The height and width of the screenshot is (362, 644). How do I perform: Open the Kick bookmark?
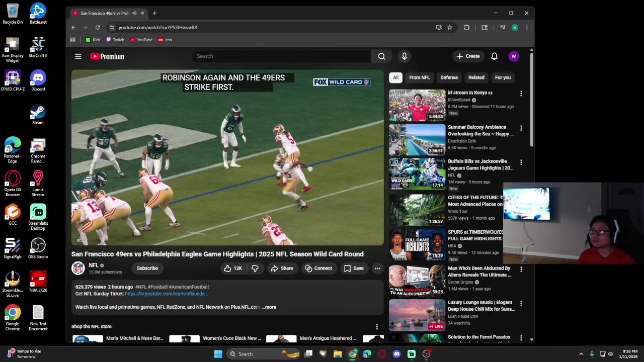point(93,40)
